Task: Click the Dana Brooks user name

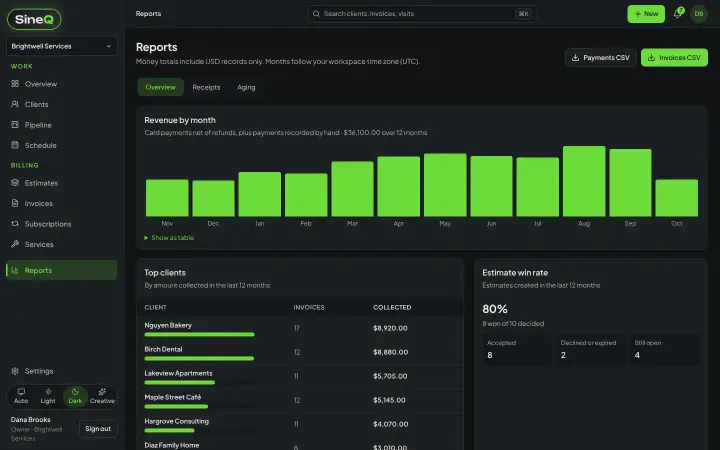Action: (30, 420)
